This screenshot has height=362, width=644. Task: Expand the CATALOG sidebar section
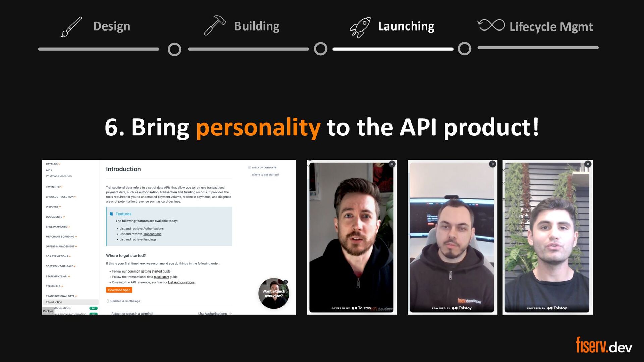tap(53, 164)
